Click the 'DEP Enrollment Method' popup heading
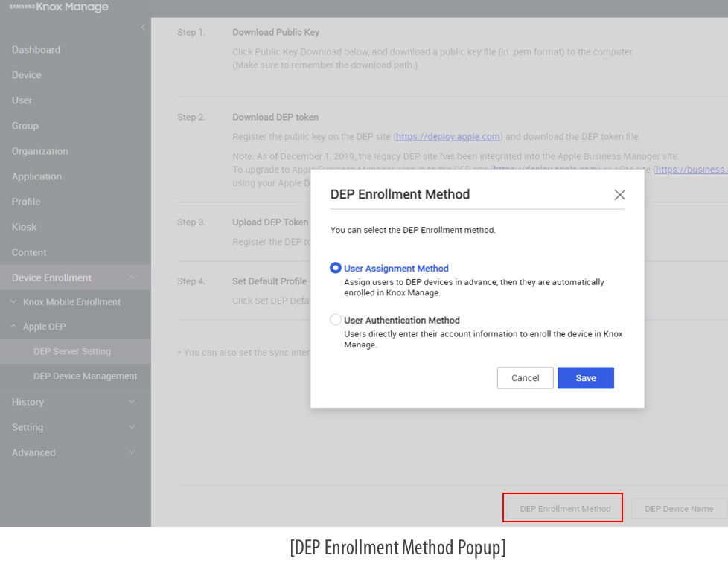The width and height of the screenshot is (728, 567). click(400, 194)
